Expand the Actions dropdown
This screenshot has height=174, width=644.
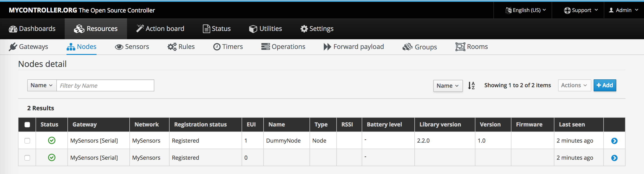click(x=574, y=85)
